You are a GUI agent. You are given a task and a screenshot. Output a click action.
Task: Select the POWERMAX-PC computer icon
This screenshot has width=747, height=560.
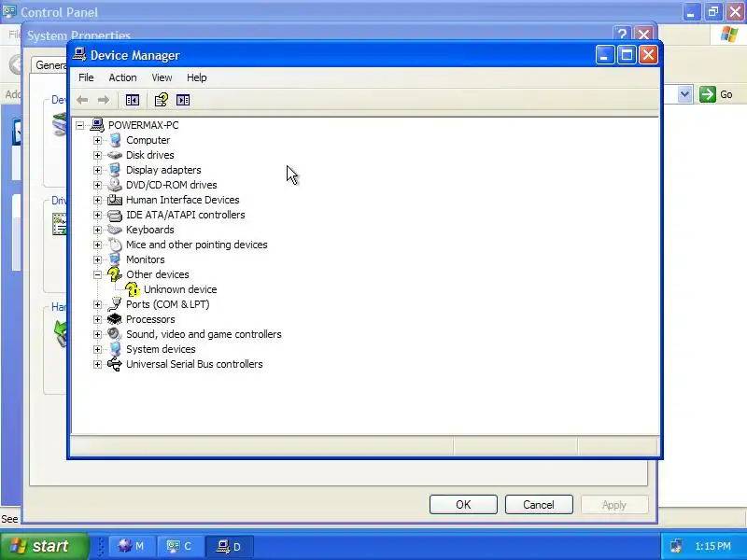click(x=97, y=125)
